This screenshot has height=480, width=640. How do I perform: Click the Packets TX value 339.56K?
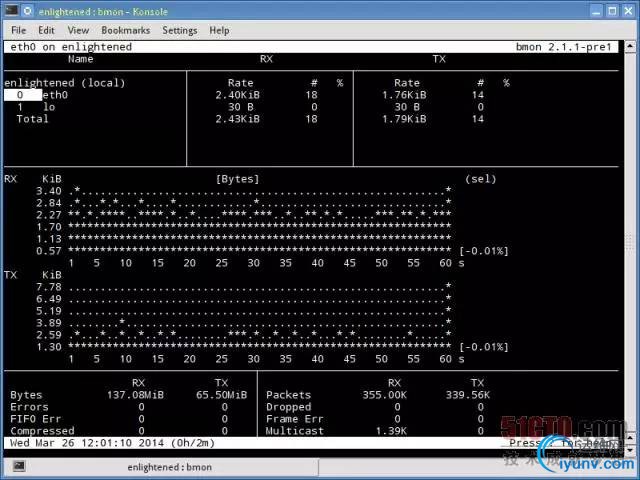[x=468, y=395]
